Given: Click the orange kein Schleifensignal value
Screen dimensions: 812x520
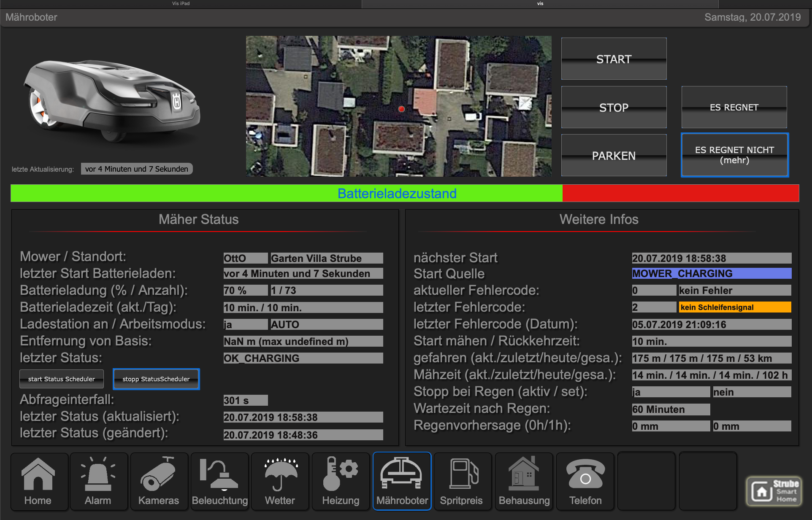Looking at the screenshot, I should point(735,307).
